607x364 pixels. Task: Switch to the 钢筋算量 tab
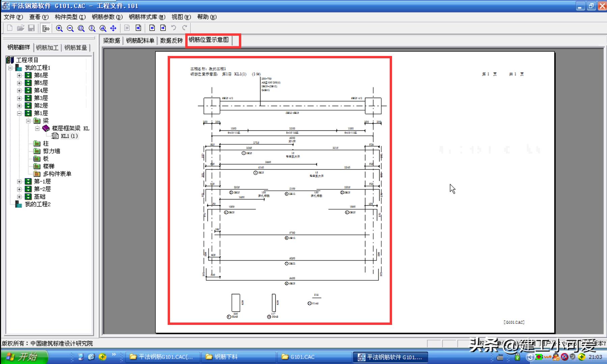[76, 48]
